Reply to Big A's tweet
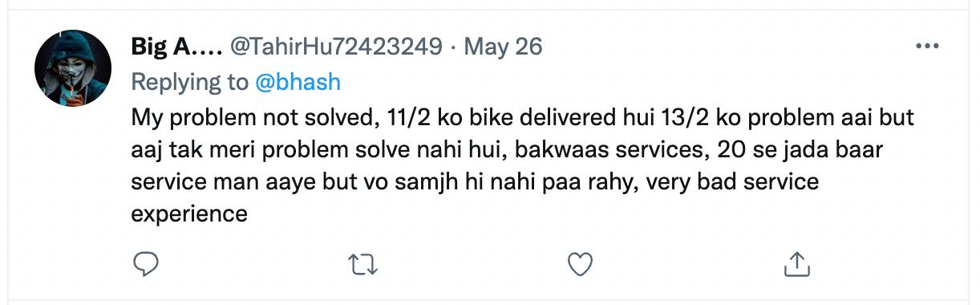This screenshot has width=980, height=305. point(145,264)
